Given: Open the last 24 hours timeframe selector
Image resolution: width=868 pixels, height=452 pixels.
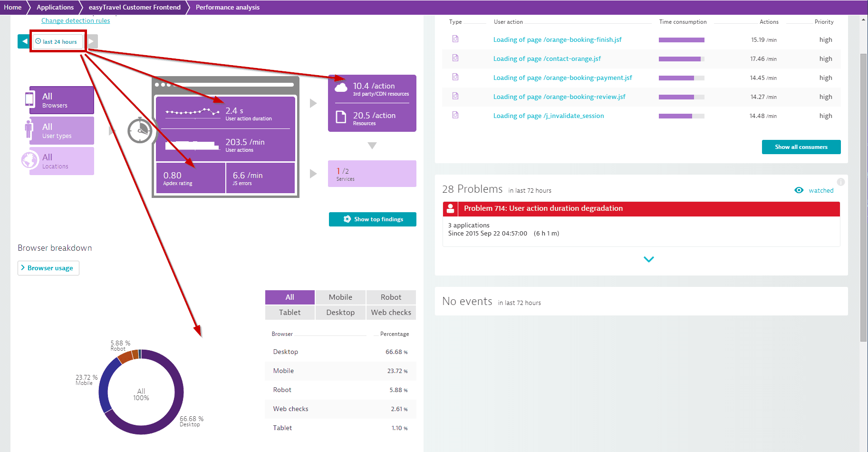Looking at the screenshot, I should pos(58,41).
